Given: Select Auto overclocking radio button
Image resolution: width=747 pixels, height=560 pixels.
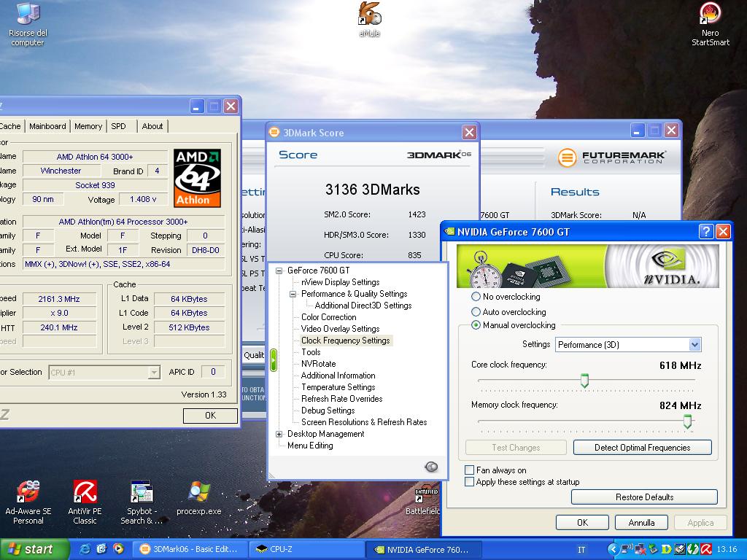Looking at the screenshot, I should pyautogui.click(x=476, y=311).
